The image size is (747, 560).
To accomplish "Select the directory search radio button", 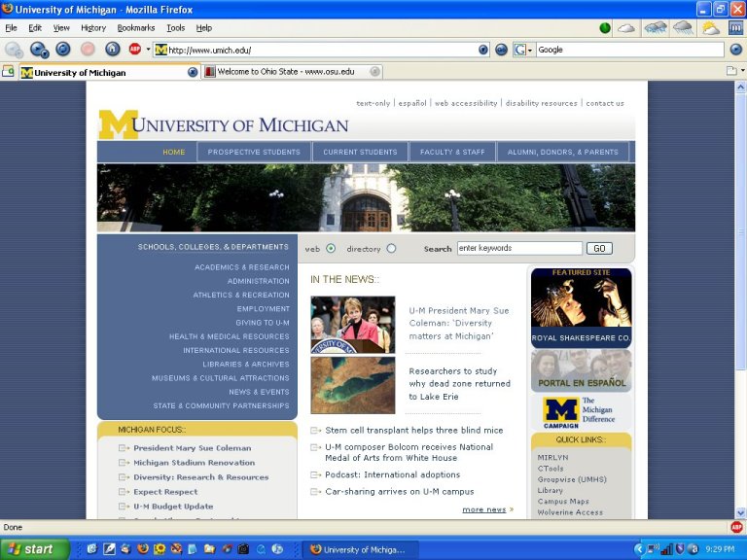I will tap(391, 249).
